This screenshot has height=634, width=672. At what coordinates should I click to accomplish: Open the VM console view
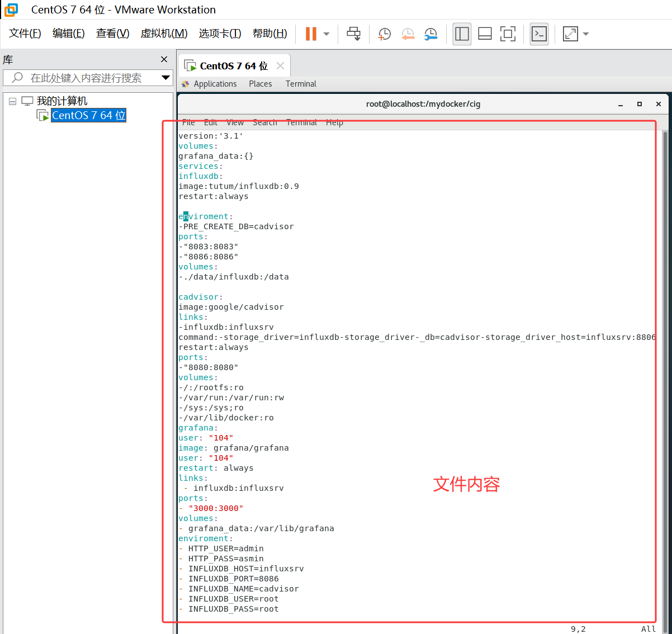pos(539,34)
